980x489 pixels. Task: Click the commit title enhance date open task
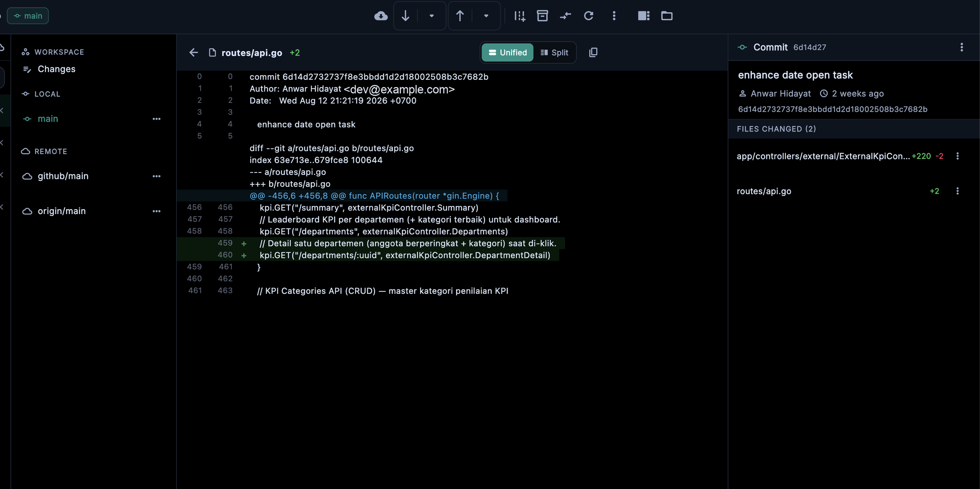pyautogui.click(x=795, y=75)
